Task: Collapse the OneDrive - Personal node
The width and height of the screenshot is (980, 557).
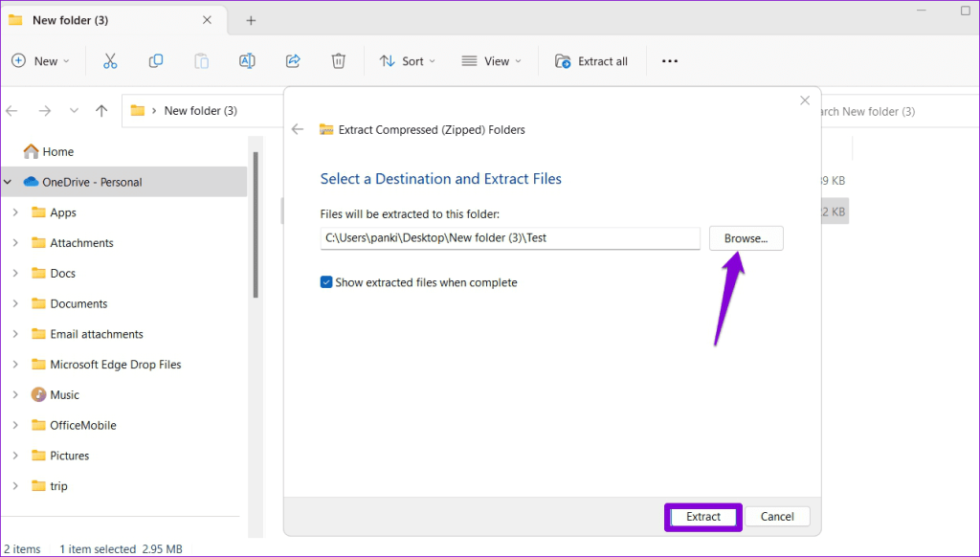Action: coord(8,182)
